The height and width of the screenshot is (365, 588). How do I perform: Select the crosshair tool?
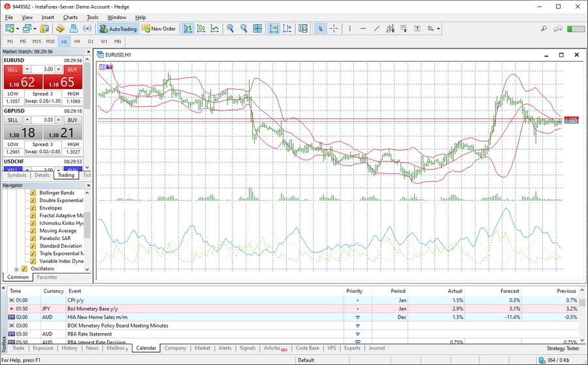pos(334,29)
